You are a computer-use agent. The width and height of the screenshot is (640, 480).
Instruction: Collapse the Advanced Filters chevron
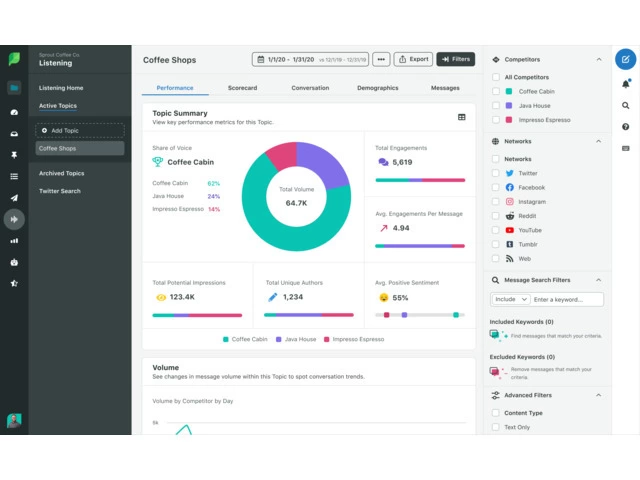[599, 395]
